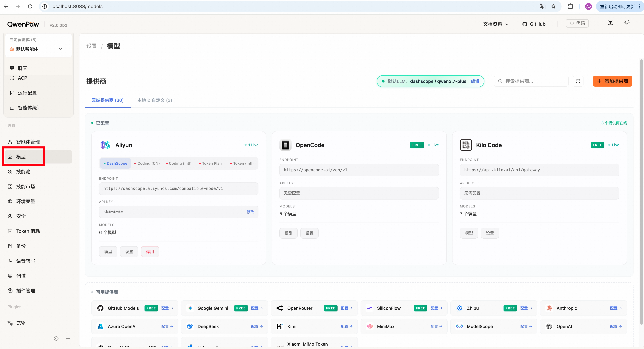This screenshot has height=349, width=644.
Task: Click 设置 in the breadcrumb
Action: point(91,46)
